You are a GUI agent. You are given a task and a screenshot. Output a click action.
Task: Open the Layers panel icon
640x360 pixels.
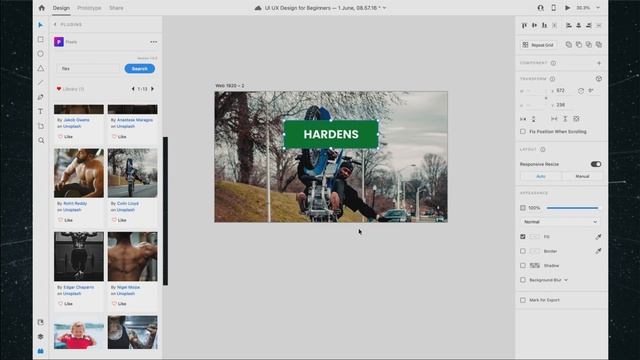tap(40, 337)
